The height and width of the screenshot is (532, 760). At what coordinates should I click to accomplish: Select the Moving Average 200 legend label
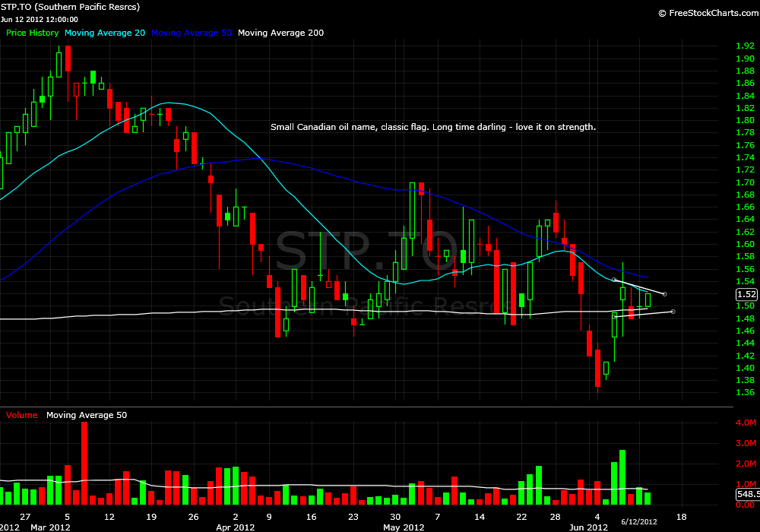(280, 33)
